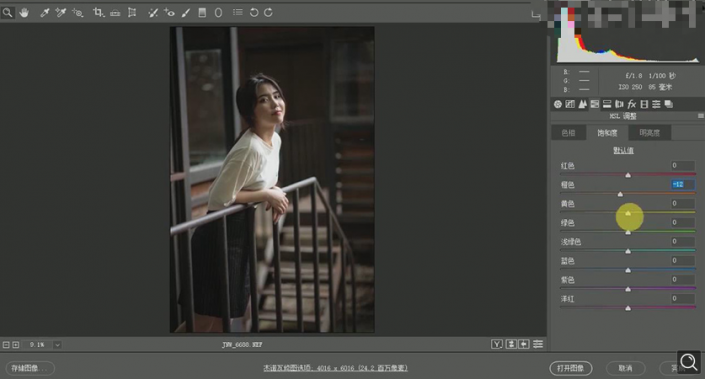Click the green (绿色) saturation slider handle
Image resolution: width=705 pixels, height=379 pixels.
[628, 232]
